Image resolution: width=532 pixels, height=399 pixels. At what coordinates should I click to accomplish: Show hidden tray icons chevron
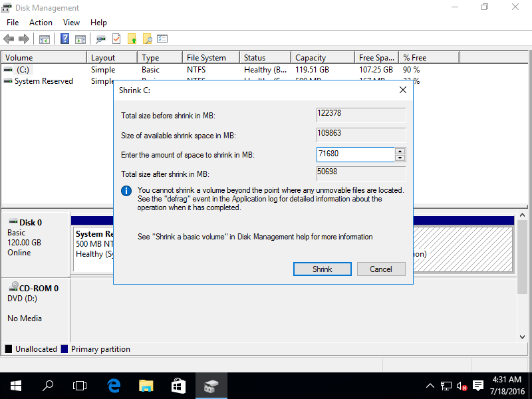(430, 386)
